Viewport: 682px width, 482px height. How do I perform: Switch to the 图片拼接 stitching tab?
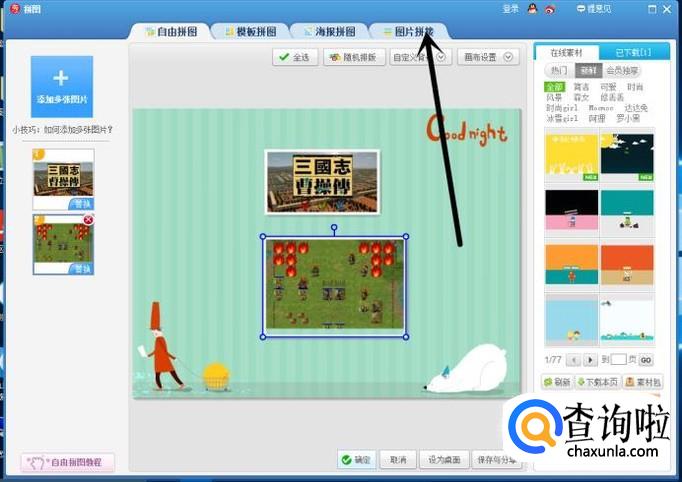[x=408, y=31]
